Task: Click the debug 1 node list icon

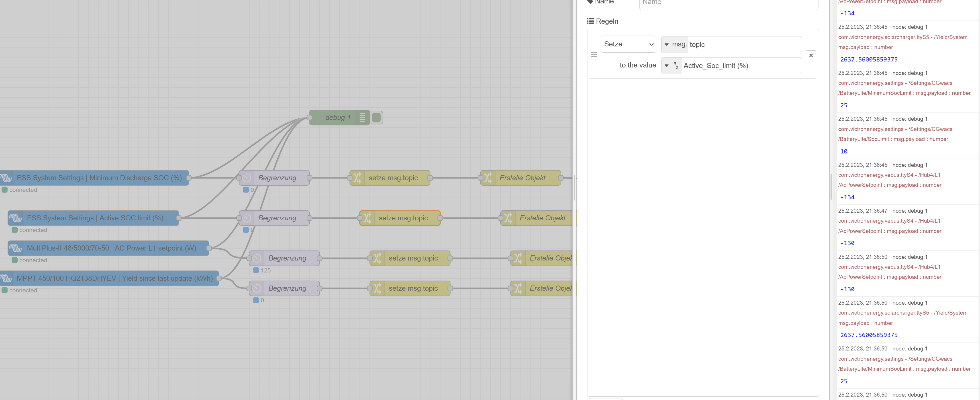Action: 362,118
